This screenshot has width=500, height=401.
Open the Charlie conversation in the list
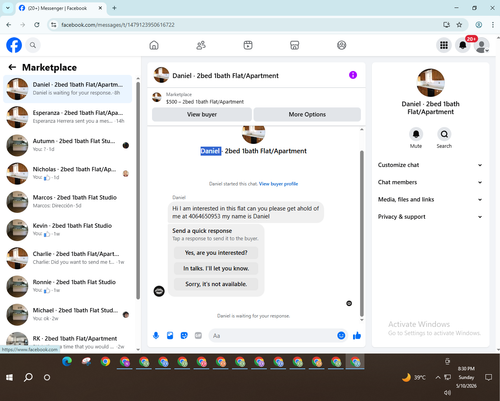(x=68, y=258)
